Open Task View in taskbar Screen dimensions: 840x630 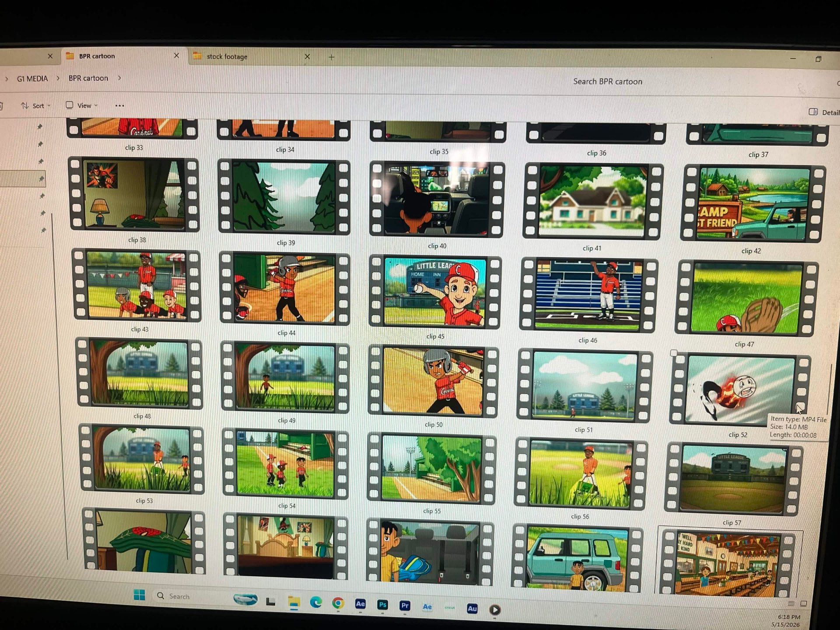271,602
